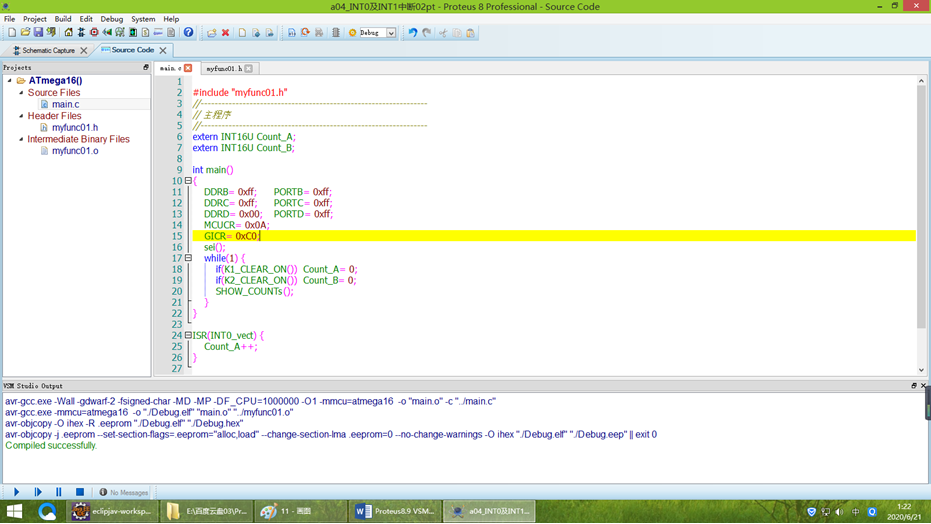The image size is (931, 524).
Task: Click the volume speaker tray icon
Action: [839, 512]
